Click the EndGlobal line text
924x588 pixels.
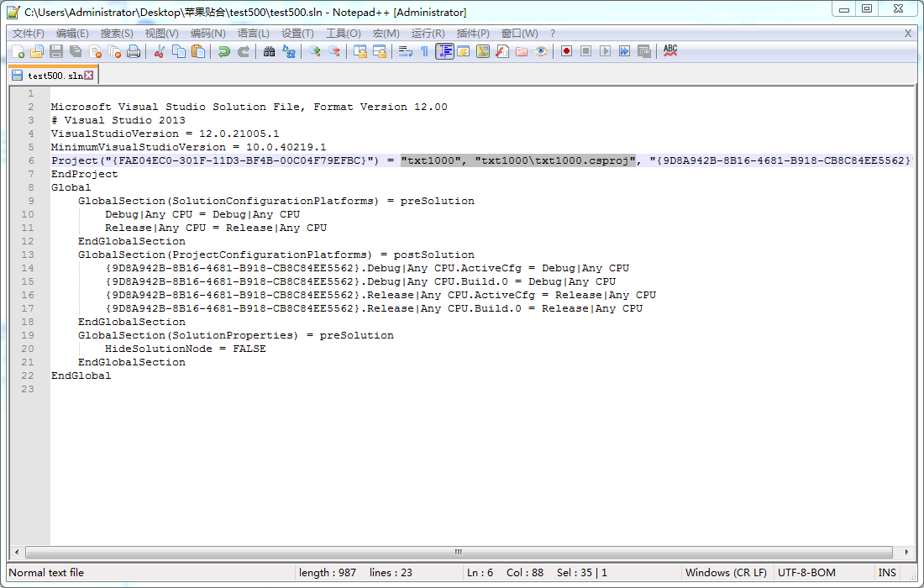(81, 375)
